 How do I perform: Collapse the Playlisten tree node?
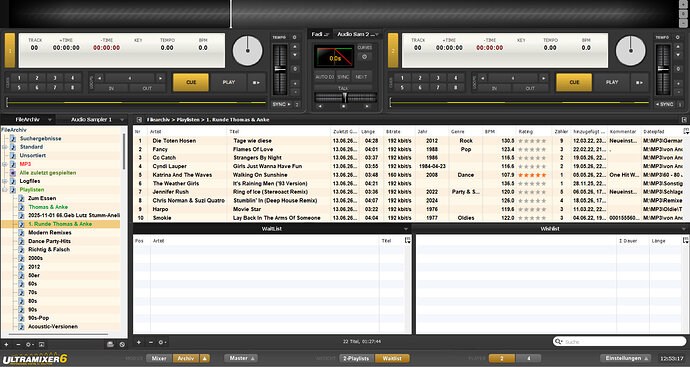point(5,190)
